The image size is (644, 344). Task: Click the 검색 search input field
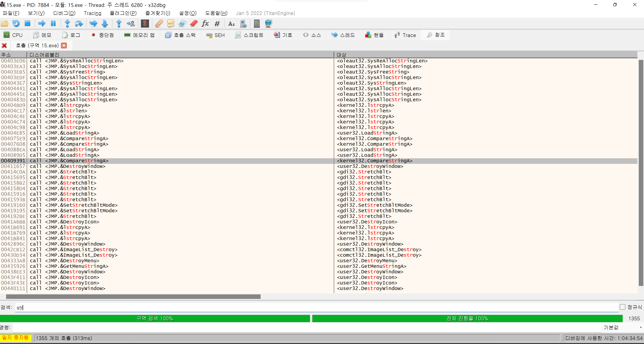coord(317,307)
